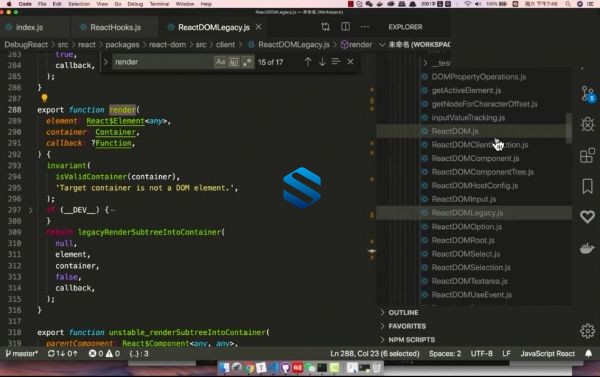Go to next find match

[322, 62]
